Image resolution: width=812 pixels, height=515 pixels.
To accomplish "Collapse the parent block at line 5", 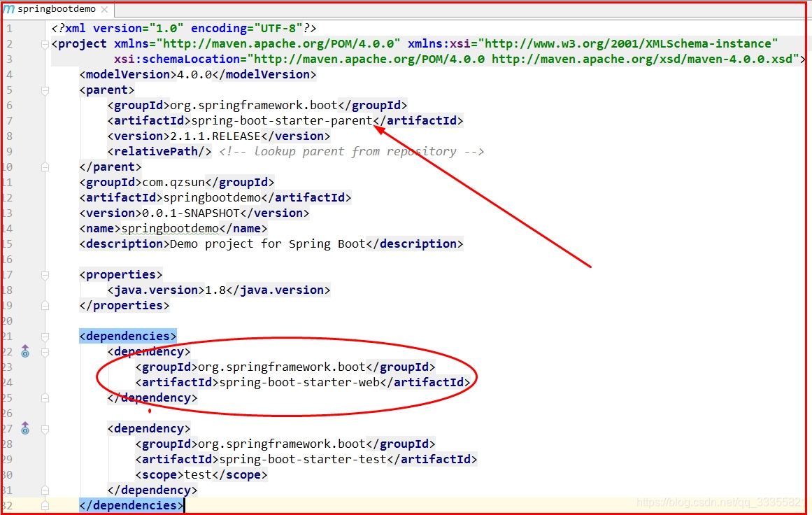I will tap(45, 91).
